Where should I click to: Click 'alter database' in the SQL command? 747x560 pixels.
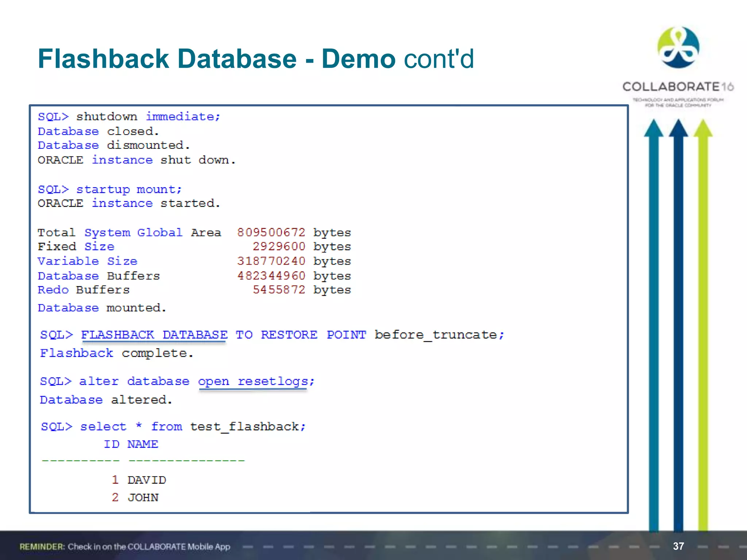[x=135, y=381]
